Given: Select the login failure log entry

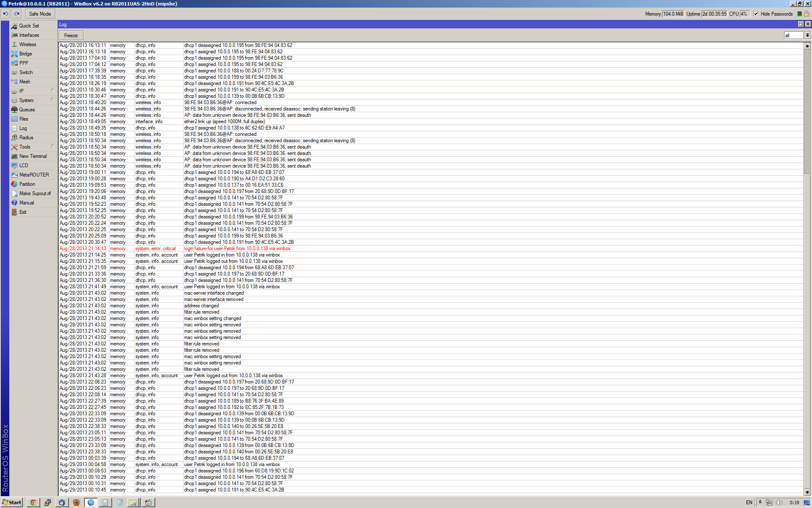Looking at the screenshot, I should (x=237, y=249).
